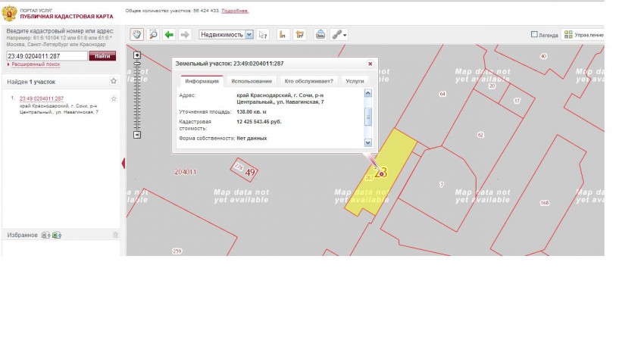This screenshot has width=644, height=362.
Task: Go back with the green left arrow
Action: (x=169, y=34)
